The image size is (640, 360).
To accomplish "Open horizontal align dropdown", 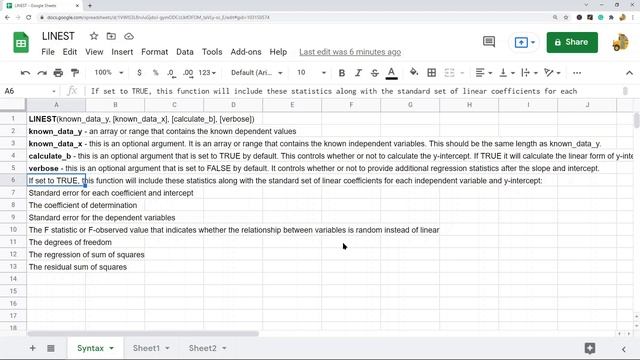I will click(484, 73).
